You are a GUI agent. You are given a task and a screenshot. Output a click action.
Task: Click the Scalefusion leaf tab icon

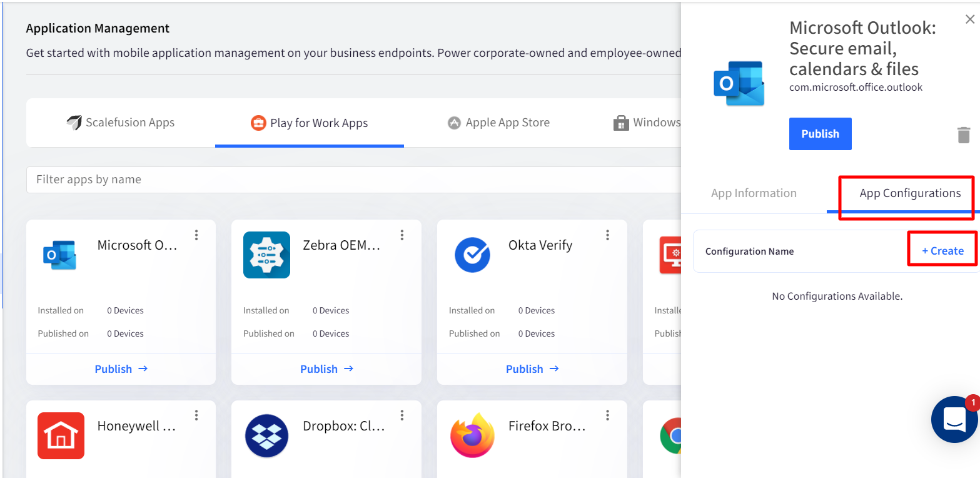(74, 123)
